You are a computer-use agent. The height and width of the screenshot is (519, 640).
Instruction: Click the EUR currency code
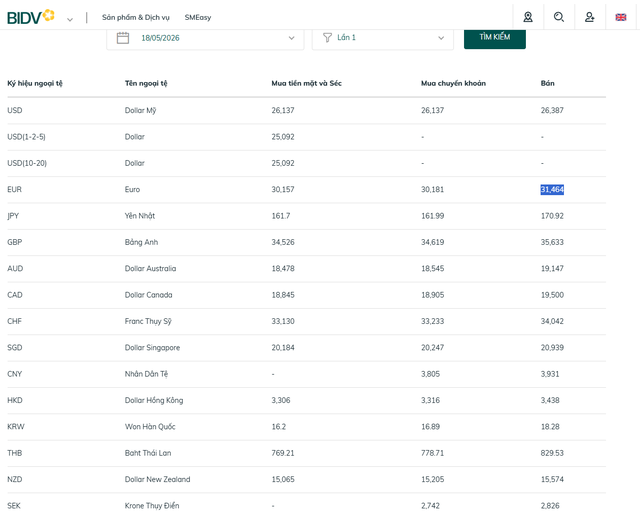tap(14, 189)
